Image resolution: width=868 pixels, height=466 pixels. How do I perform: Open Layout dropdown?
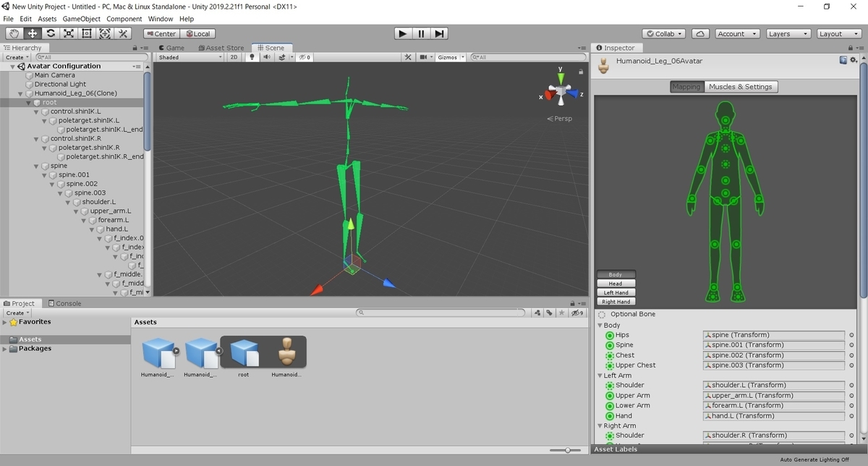point(839,33)
